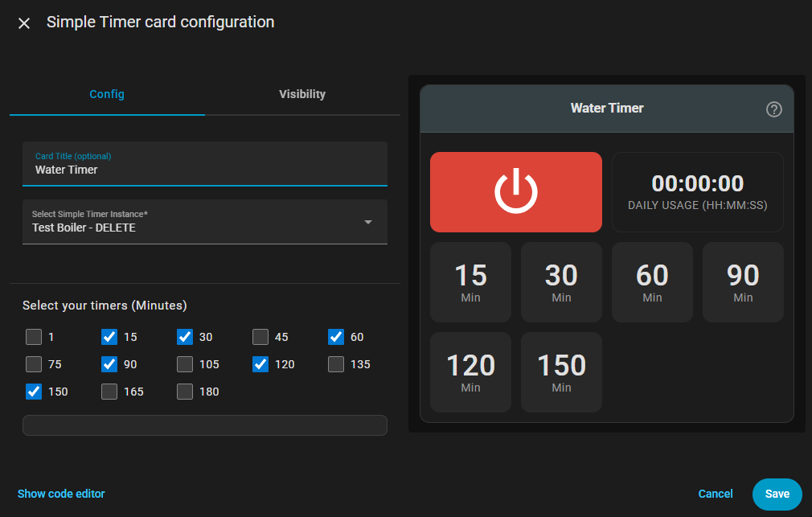The image size is (812, 517).
Task: Start the 120 minute timer tile
Action: coord(470,372)
